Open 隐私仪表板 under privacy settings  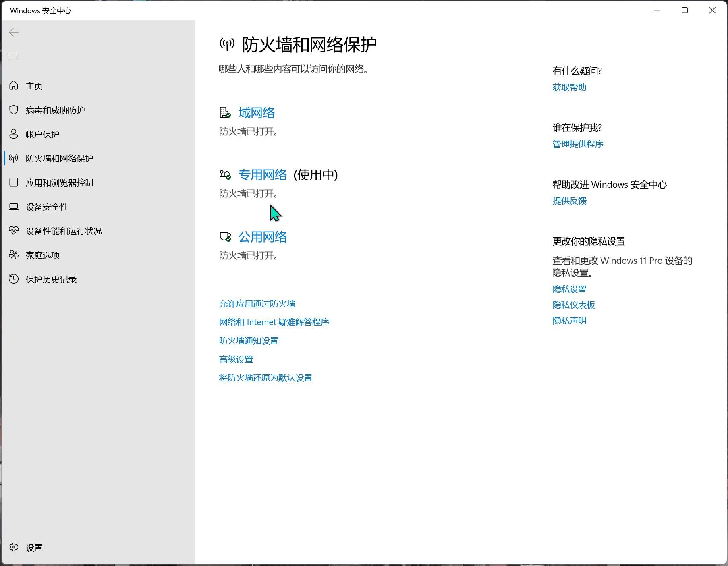tap(573, 305)
